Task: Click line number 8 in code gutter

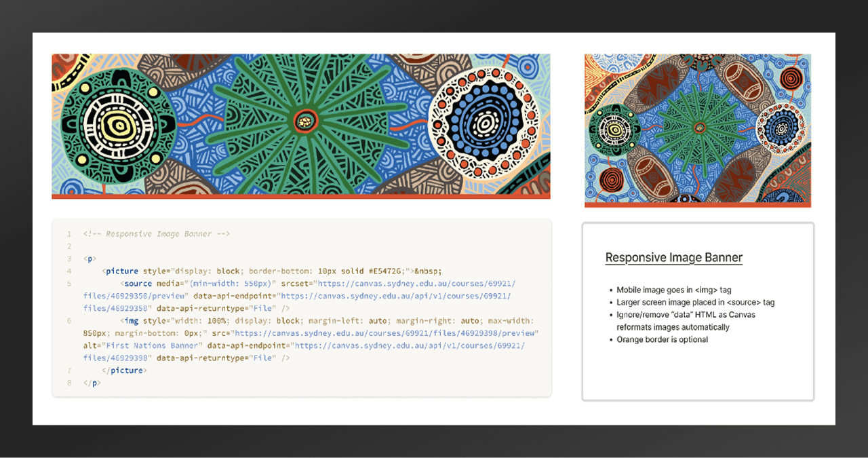Action: click(68, 383)
